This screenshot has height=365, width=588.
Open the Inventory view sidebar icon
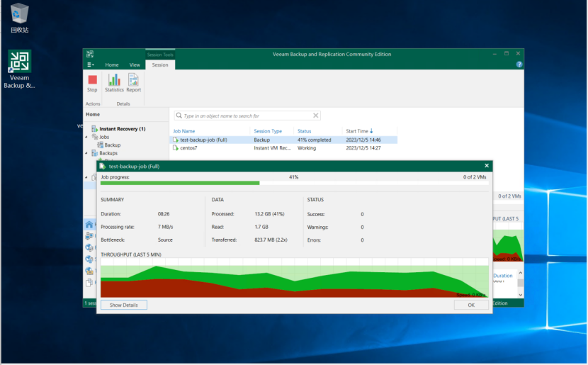pyautogui.click(x=89, y=236)
